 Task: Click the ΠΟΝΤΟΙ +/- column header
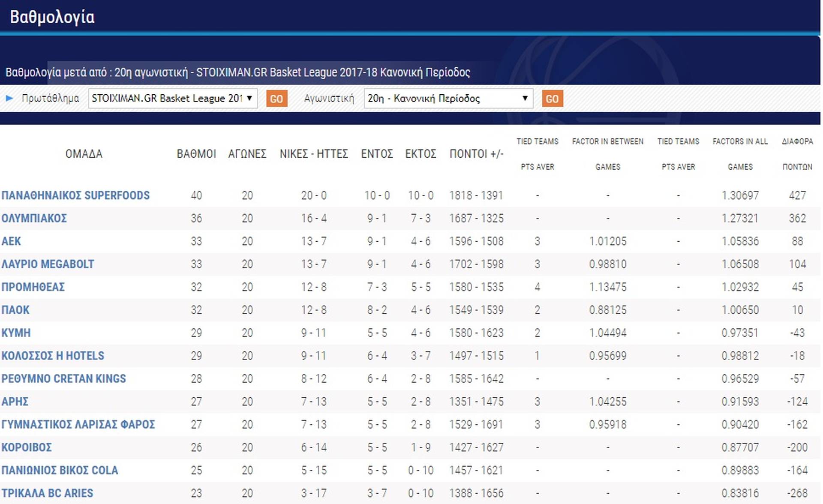(476, 154)
